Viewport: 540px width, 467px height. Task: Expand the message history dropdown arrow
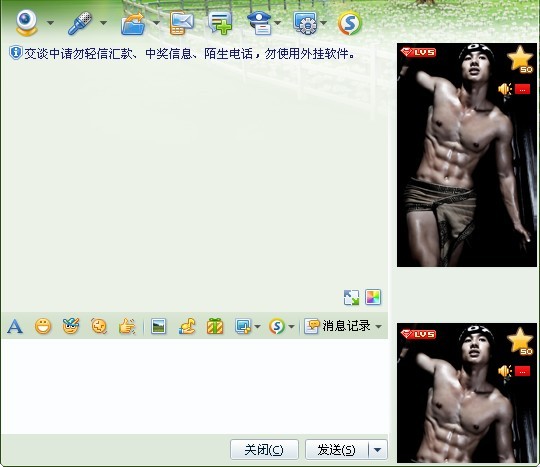(x=378, y=326)
